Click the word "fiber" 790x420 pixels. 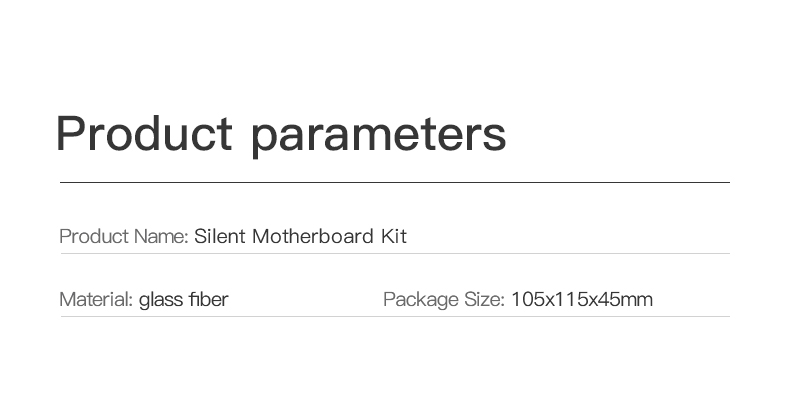pos(209,300)
